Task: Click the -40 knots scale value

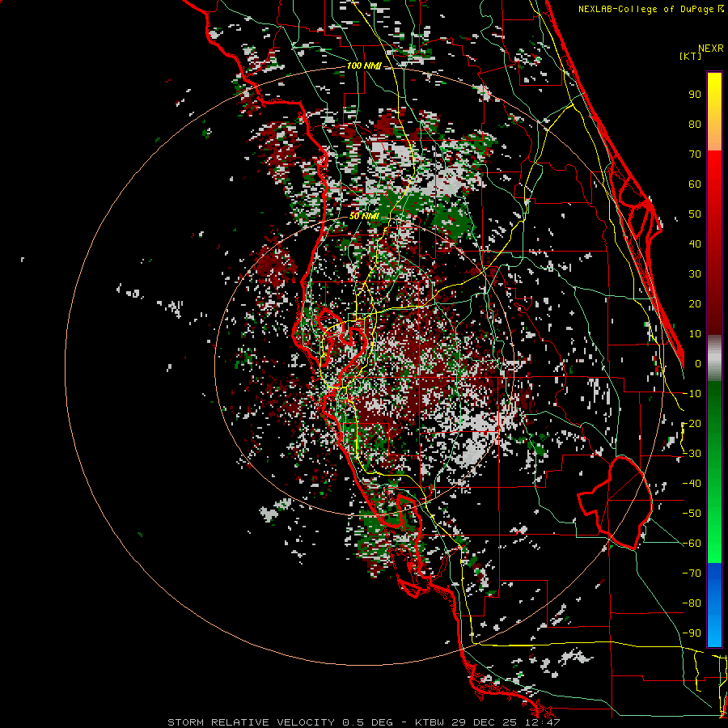Action: tap(692, 484)
